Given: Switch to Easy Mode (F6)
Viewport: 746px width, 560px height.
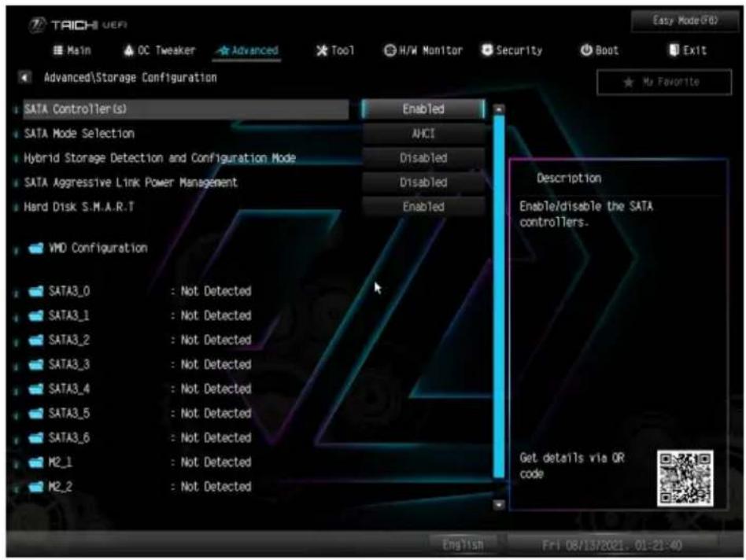Looking at the screenshot, I should 685,21.
